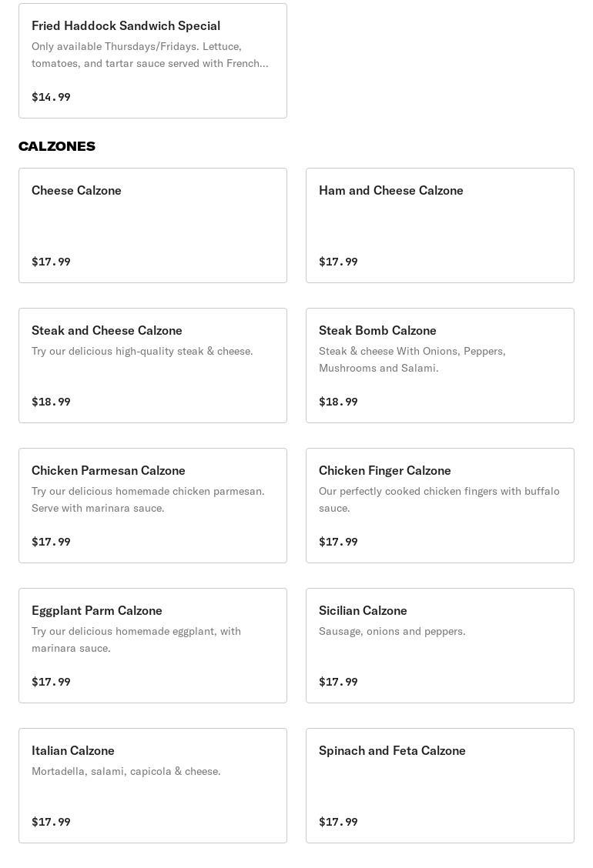Click the Italian Calzone mortadella description
593x868 pixels.
[126, 771]
